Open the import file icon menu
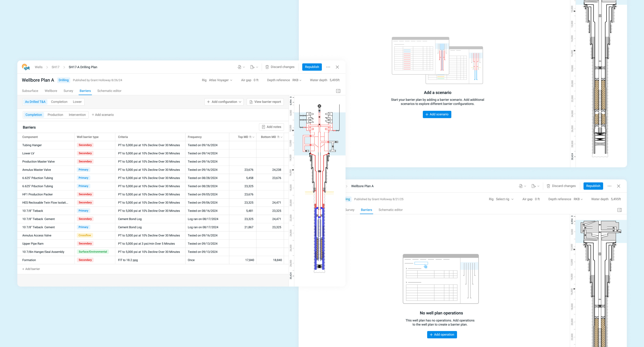This screenshot has width=644, height=347. point(239,67)
